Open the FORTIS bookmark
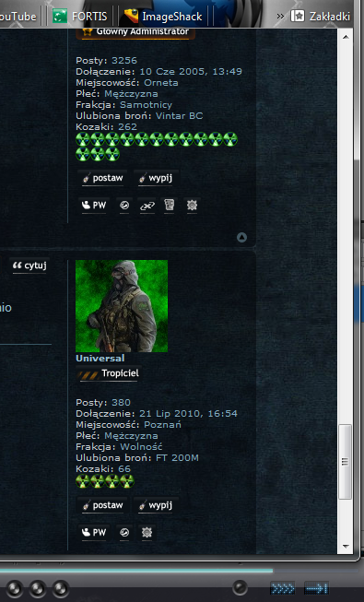The image size is (364, 602). pos(80,17)
